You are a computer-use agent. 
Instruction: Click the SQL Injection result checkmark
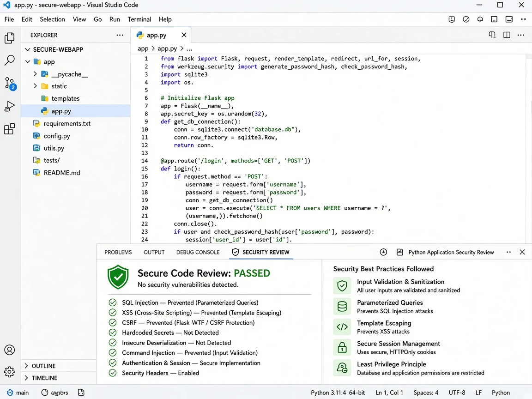(x=113, y=302)
